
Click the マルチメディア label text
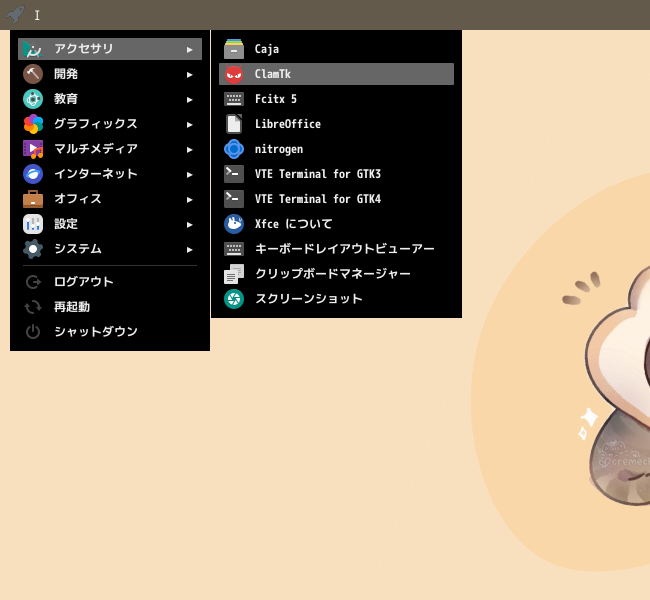[x=96, y=149]
